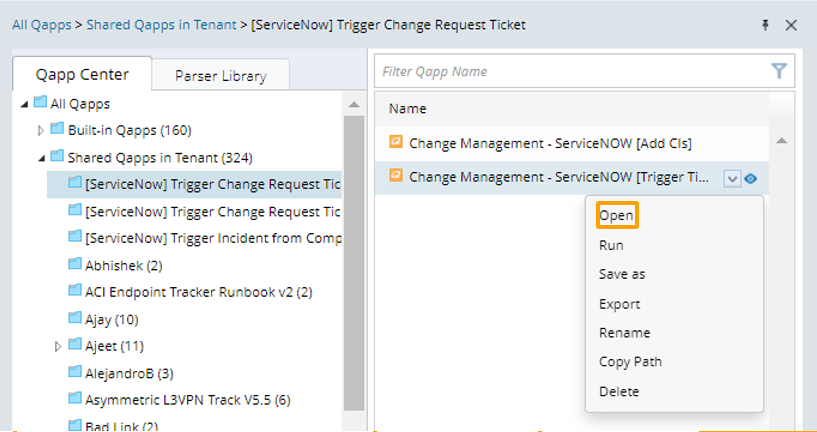Click the Abhishek folder icon
817x432 pixels.
coord(74,264)
